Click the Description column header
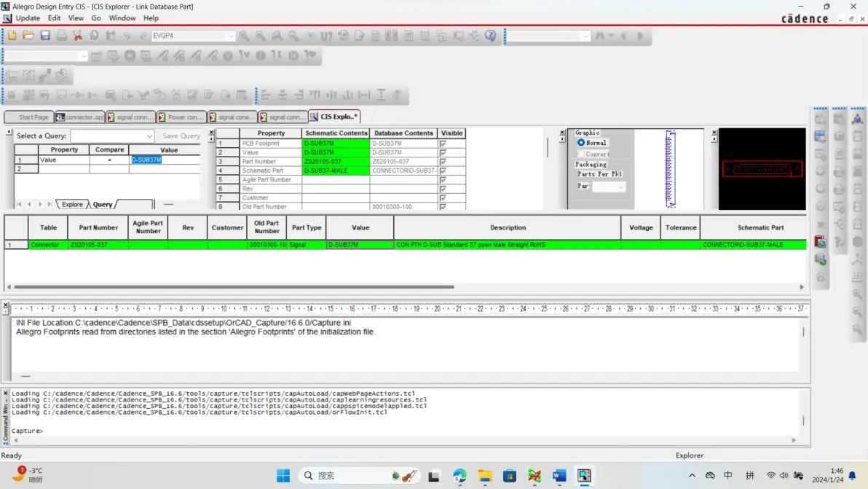 [x=508, y=227]
